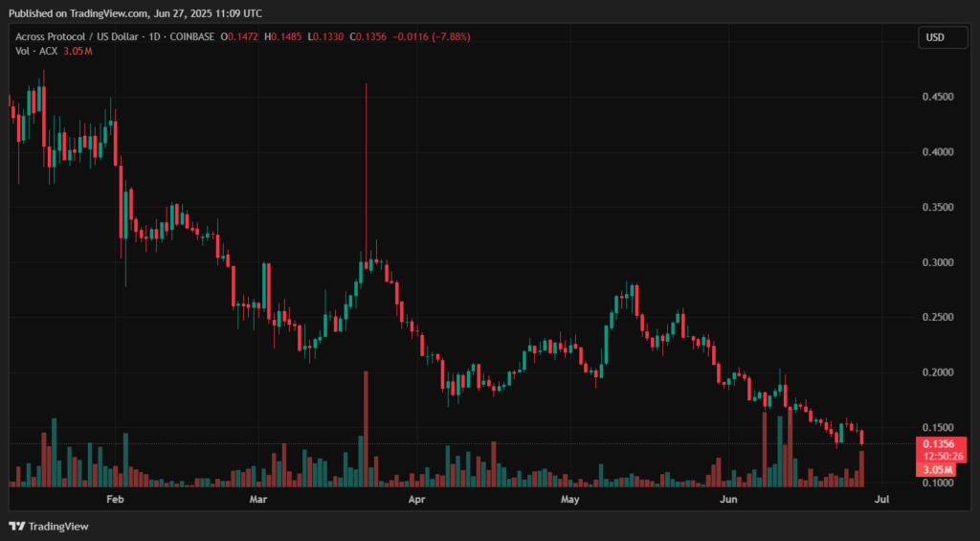Click the red 0.1356 current price tag

tap(935, 443)
